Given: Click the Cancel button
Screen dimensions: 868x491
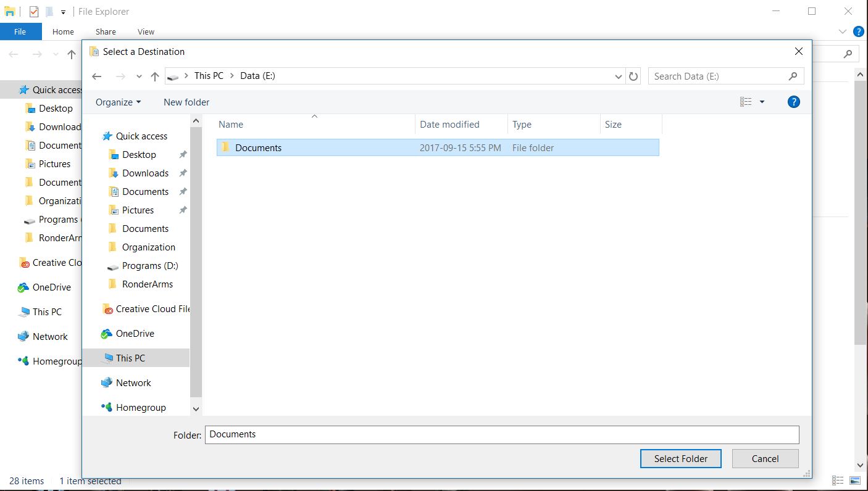Looking at the screenshot, I should [765, 458].
